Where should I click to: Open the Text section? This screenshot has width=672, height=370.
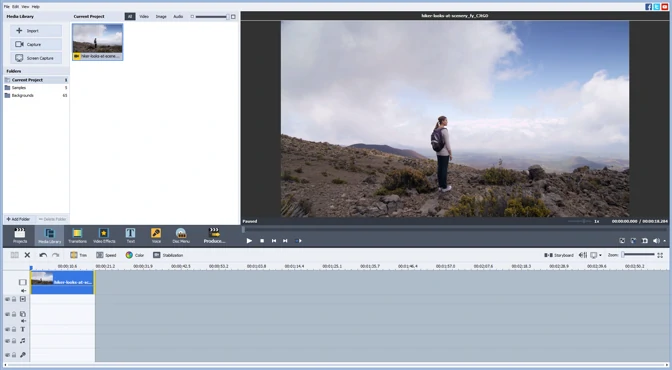(130, 235)
